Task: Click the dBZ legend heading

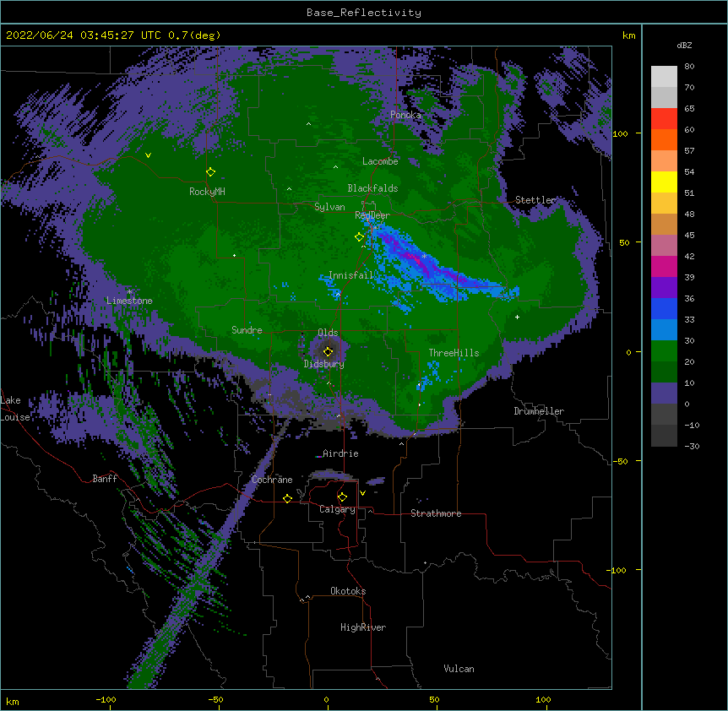Action: 684,46
